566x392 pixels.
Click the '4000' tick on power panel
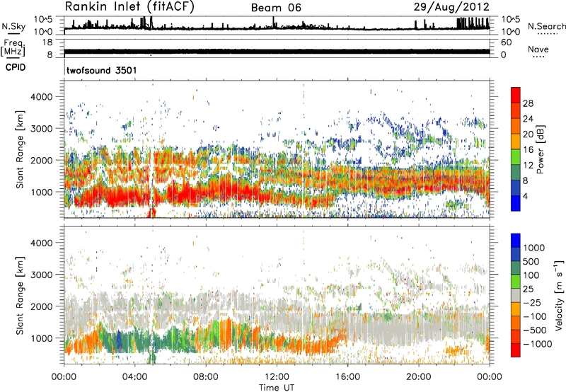42,97
